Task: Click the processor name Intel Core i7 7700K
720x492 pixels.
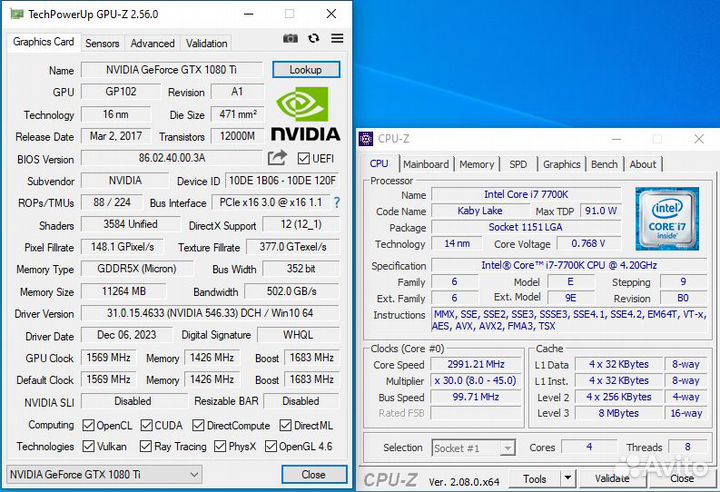Action: [x=526, y=194]
